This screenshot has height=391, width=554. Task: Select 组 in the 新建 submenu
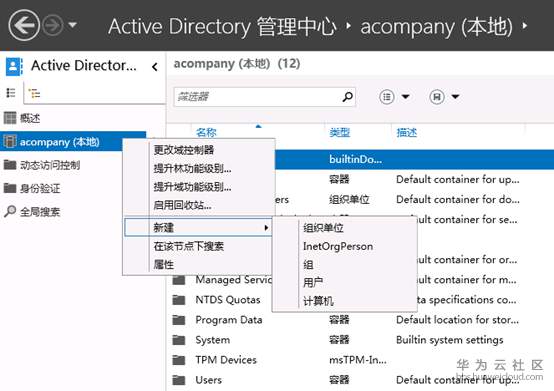point(344,265)
